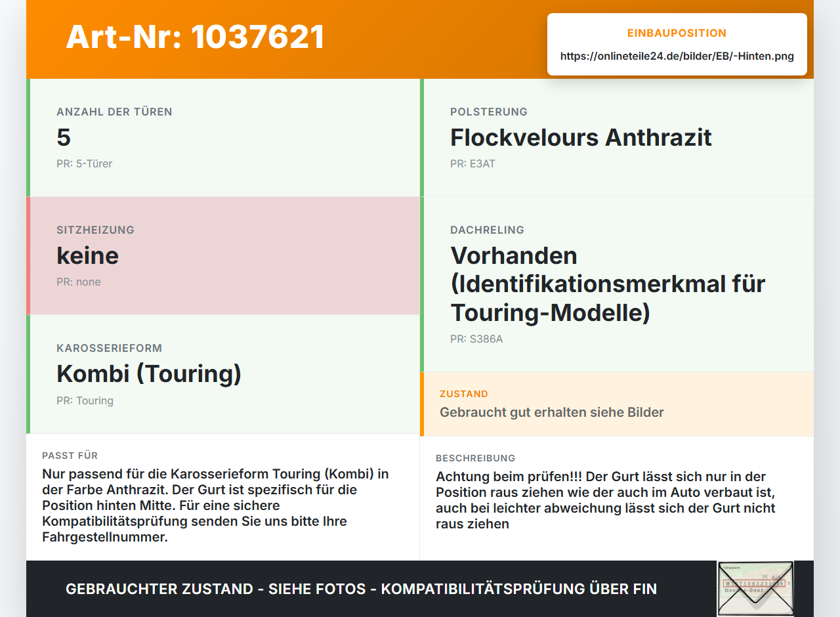Open the Einbauposition image URL

[x=677, y=56]
